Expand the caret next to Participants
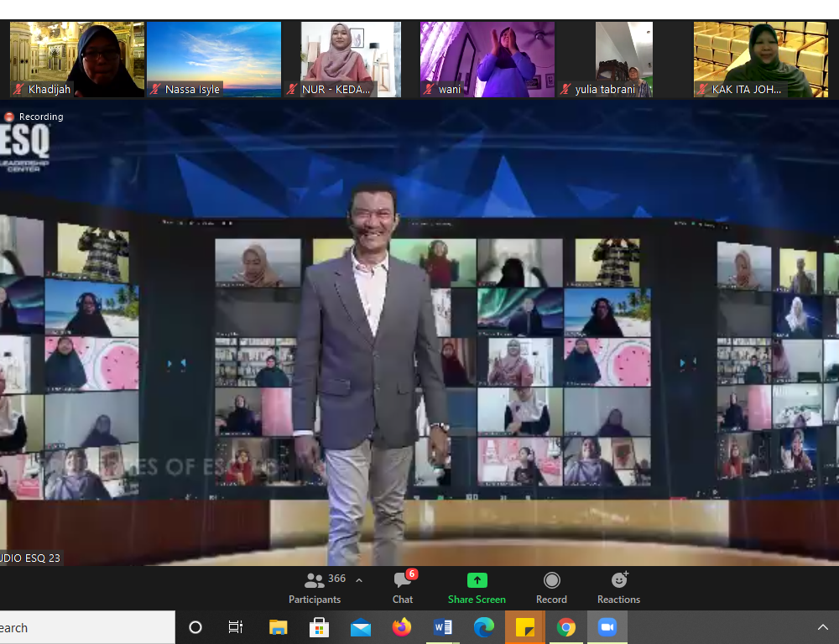Viewport: 839px width, 644px height. pos(359,580)
